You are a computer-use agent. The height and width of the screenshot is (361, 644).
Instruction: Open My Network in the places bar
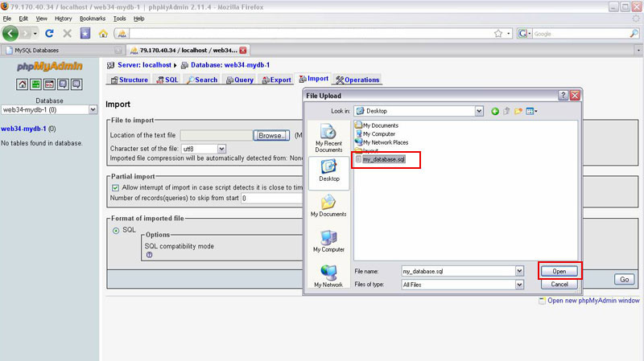tap(328, 276)
